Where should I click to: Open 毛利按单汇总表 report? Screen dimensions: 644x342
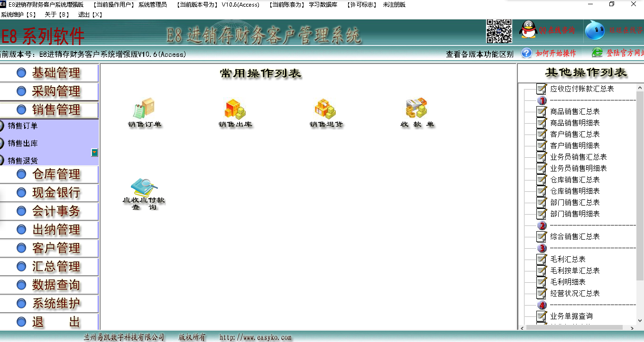point(575,270)
